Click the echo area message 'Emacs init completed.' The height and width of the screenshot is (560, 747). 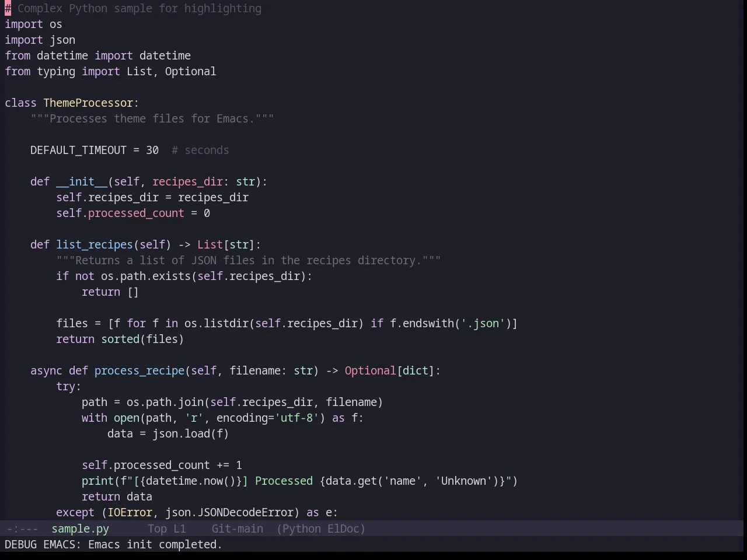pos(155,544)
